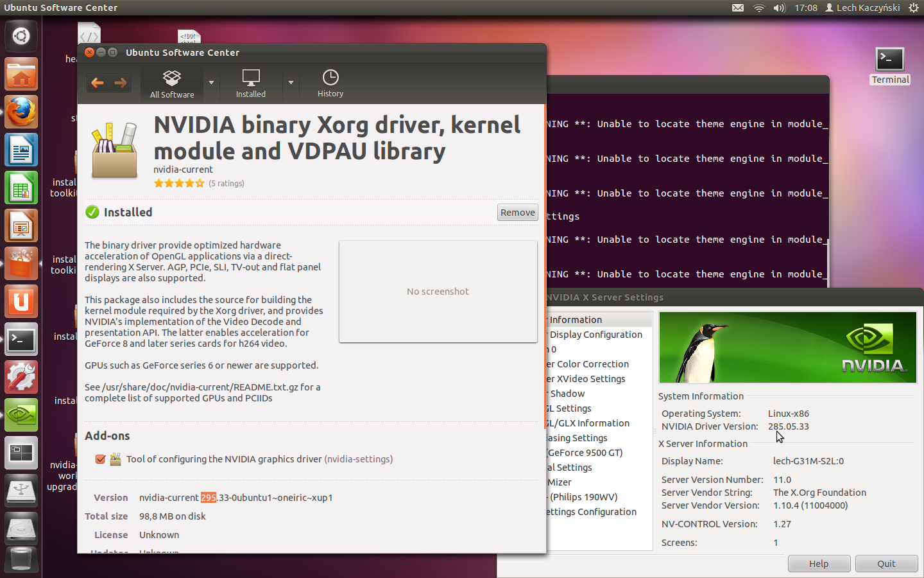This screenshot has height=578, width=924.
Task: Launch Firefox from the launcher
Action: coord(21,112)
